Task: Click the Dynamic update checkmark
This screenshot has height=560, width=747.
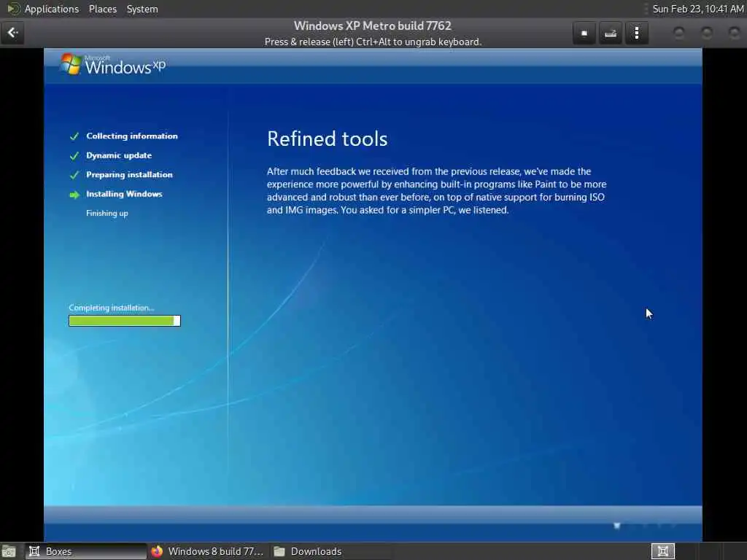Action: [74, 156]
